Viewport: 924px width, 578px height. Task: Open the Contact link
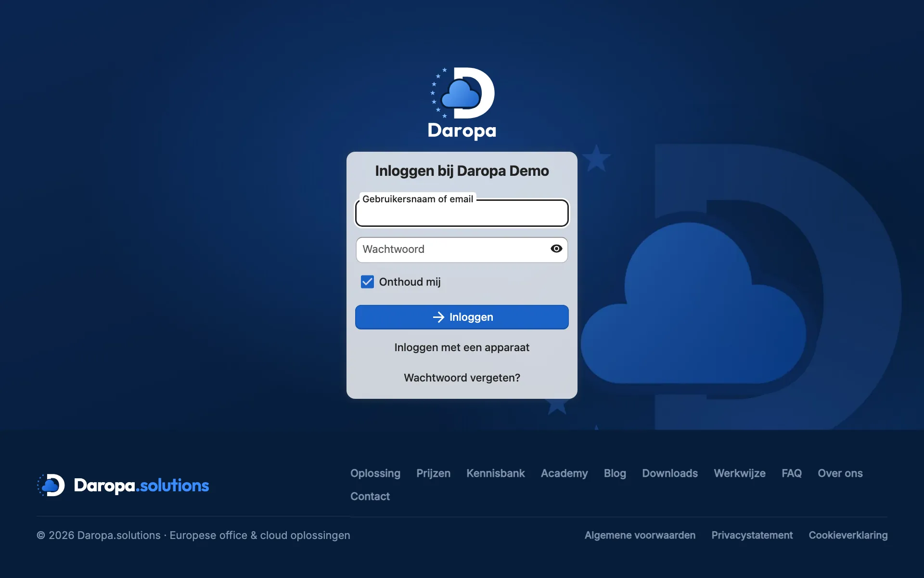pos(370,497)
